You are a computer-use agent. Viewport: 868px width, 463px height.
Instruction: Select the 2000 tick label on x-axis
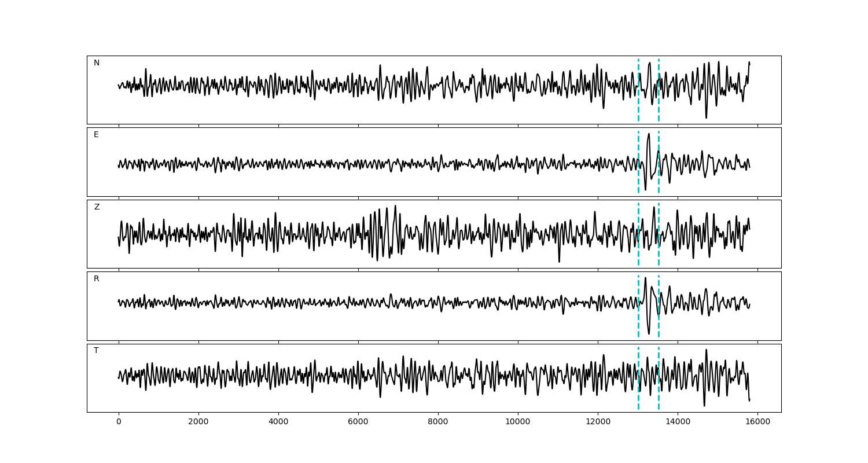pos(198,422)
